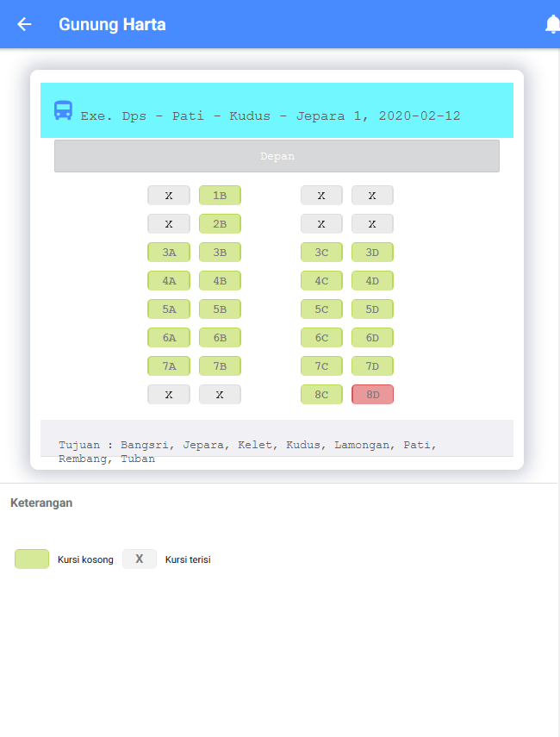This screenshot has width=560, height=737.
Task: Select seat 4C
Action: click(x=321, y=281)
